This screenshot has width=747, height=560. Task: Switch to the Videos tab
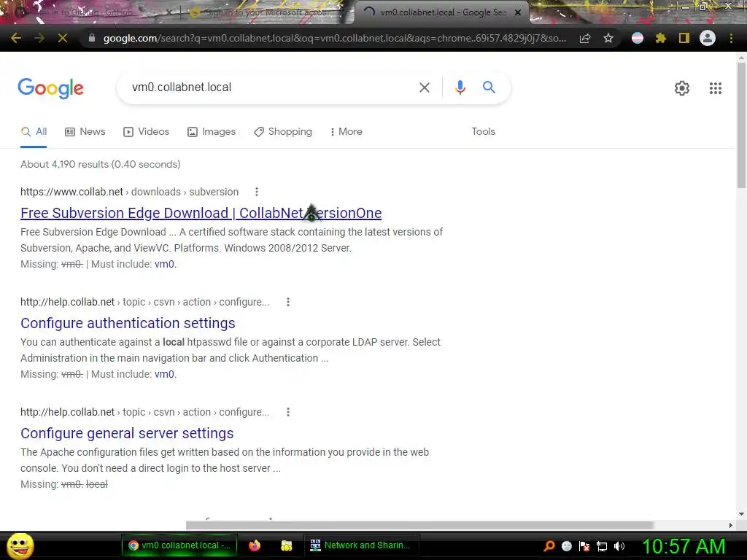(146, 132)
